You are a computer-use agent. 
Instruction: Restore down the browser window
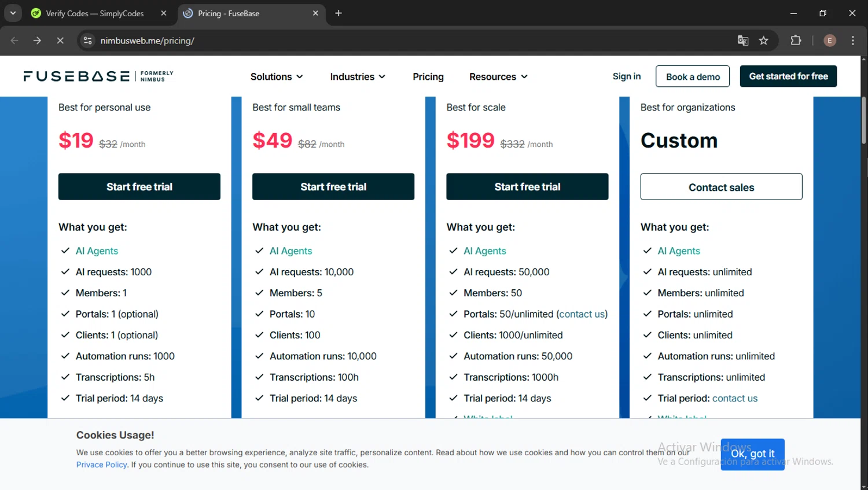(823, 13)
